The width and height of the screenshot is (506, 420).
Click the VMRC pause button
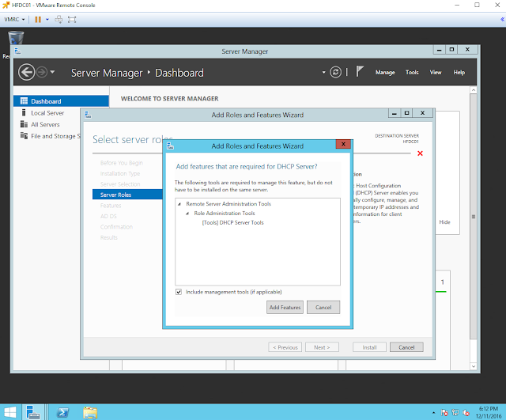tap(38, 19)
